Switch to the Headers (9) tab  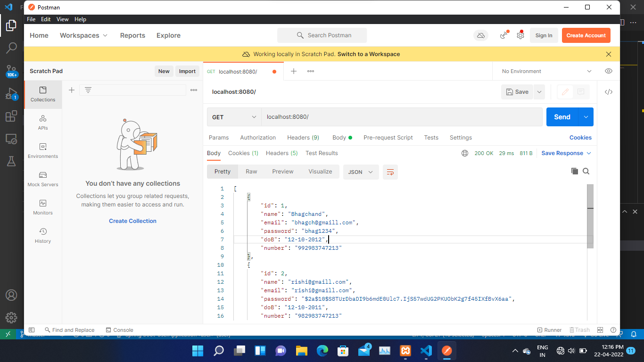click(303, 137)
